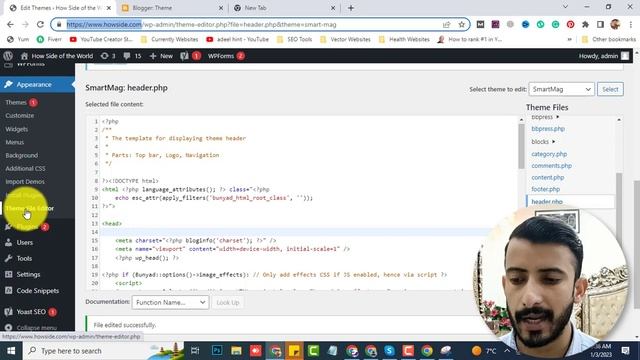Open a new browser tab with plus
Image resolution: width=640 pixels, height=360 pixels.
click(x=351, y=8)
